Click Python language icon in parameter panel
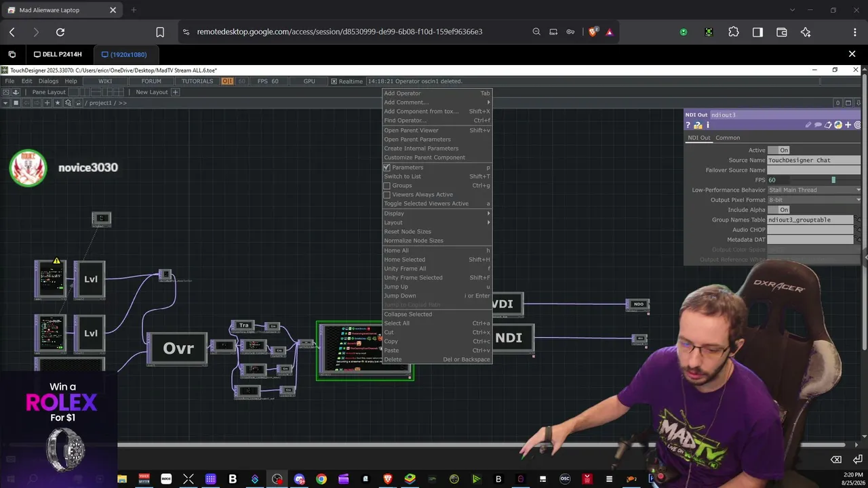This screenshot has width=868, height=488. pyautogui.click(x=838, y=125)
